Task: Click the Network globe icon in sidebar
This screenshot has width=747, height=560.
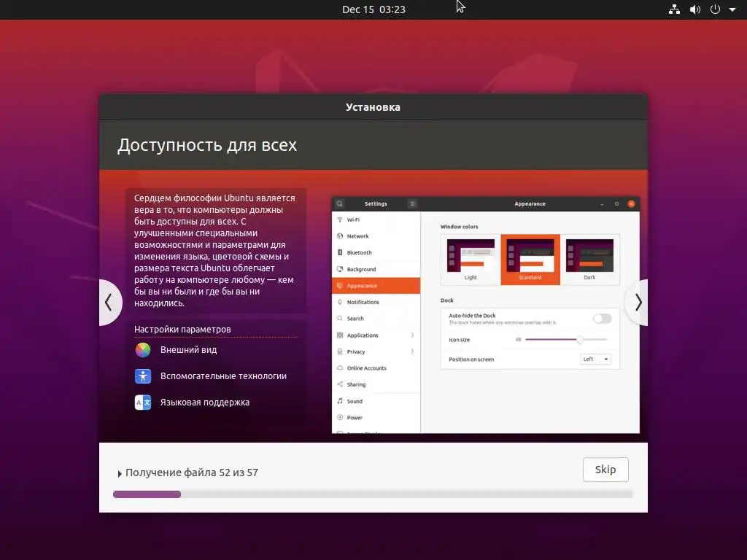Action: point(340,236)
